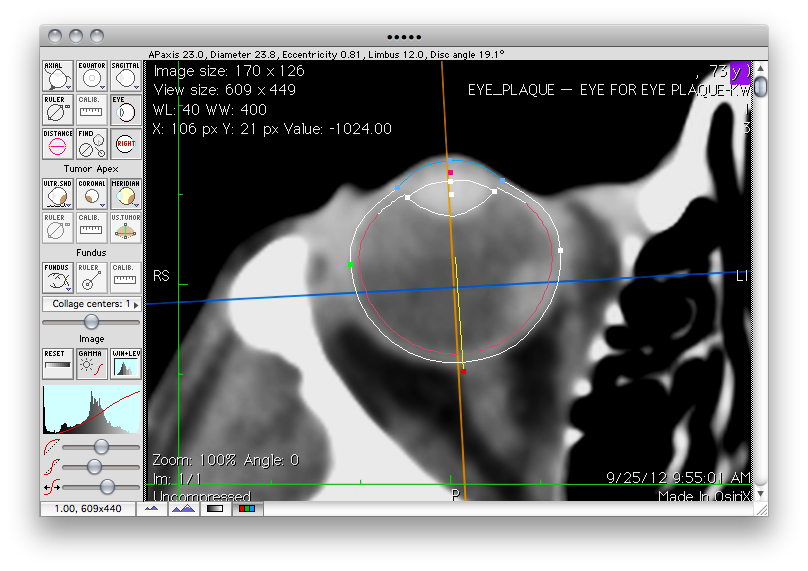The width and height of the screenshot is (808, 571).
Task: Activate the Distance measurement tool
Action: (57, 144)
